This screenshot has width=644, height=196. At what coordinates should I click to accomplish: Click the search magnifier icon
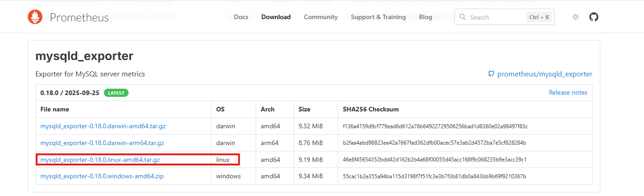coord(463,17)
